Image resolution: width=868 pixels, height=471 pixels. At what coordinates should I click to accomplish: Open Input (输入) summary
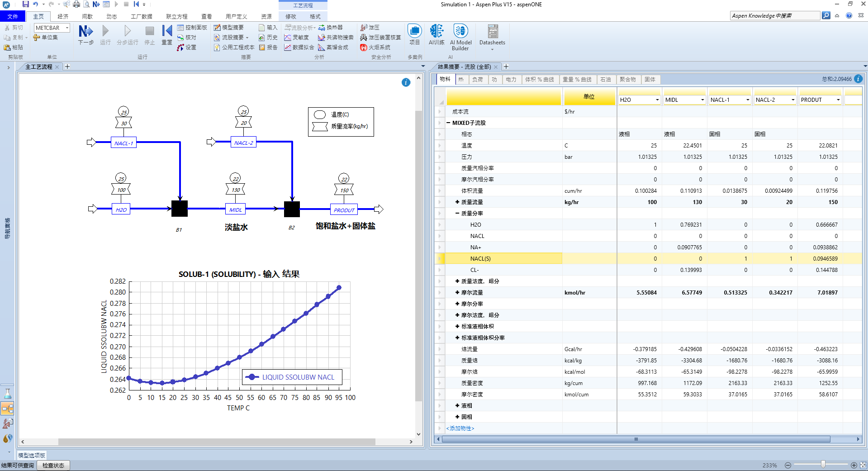click(x=268, y=28)
